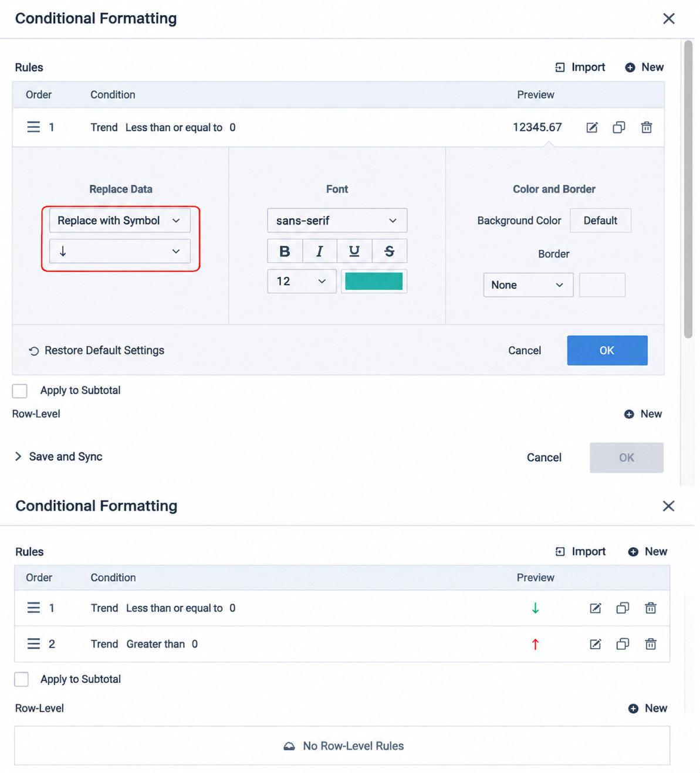Screen dimensions: 700x773
Task: Edit the Trend Greater than 0 rule
Action: (596, 644)
